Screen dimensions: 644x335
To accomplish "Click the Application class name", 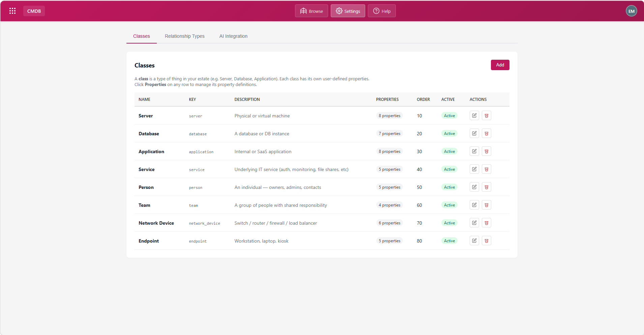I will click(151, 151).
